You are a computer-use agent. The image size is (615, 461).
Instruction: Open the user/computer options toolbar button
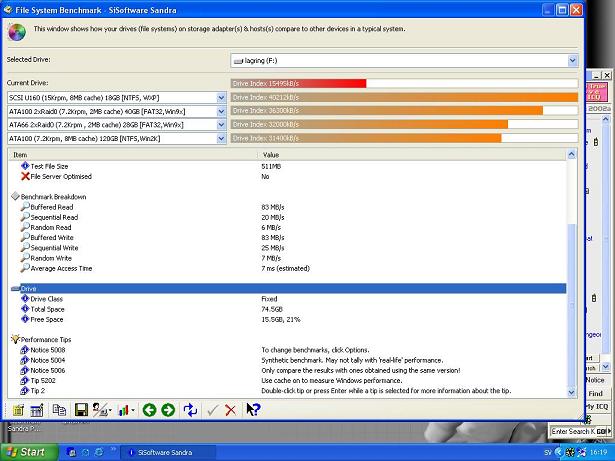100,410
